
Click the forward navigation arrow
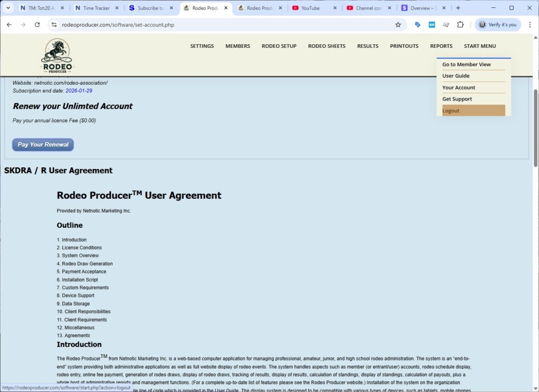23,24
